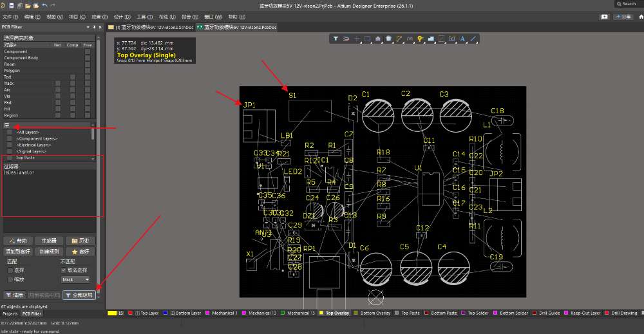The height and width of the screenshot is (334, 644).
Task: Check the 选择 checkbox under 匹配
Action: click(10, 270)
